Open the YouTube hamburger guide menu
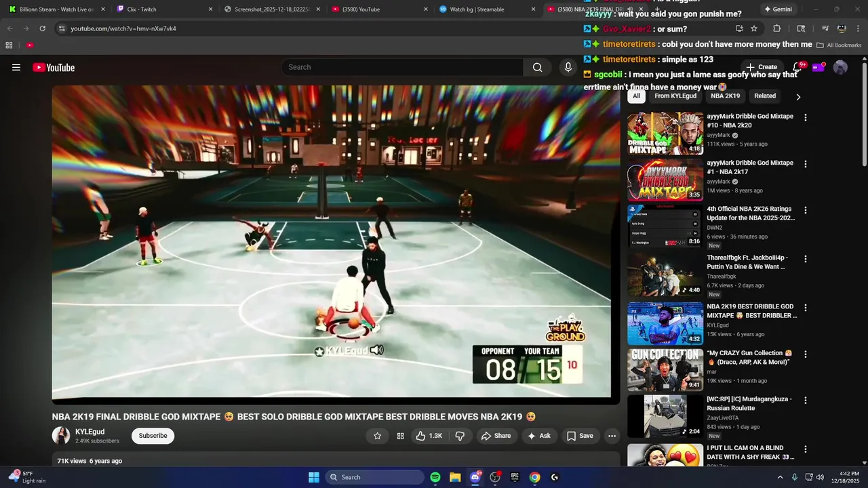Viewport: 868px width, 488px height. click(x=16, y=67)
